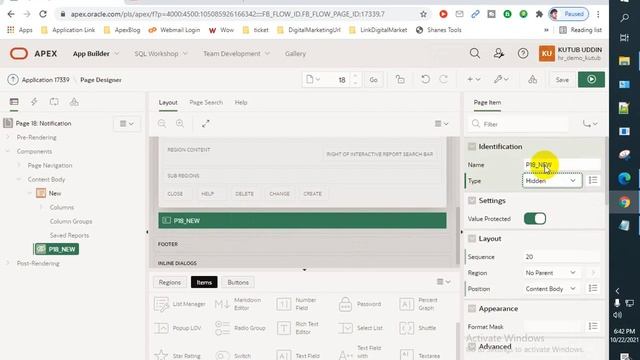Open the Page Shared Components tab
This screenshot has width=640, height=360.
point(74,102)
